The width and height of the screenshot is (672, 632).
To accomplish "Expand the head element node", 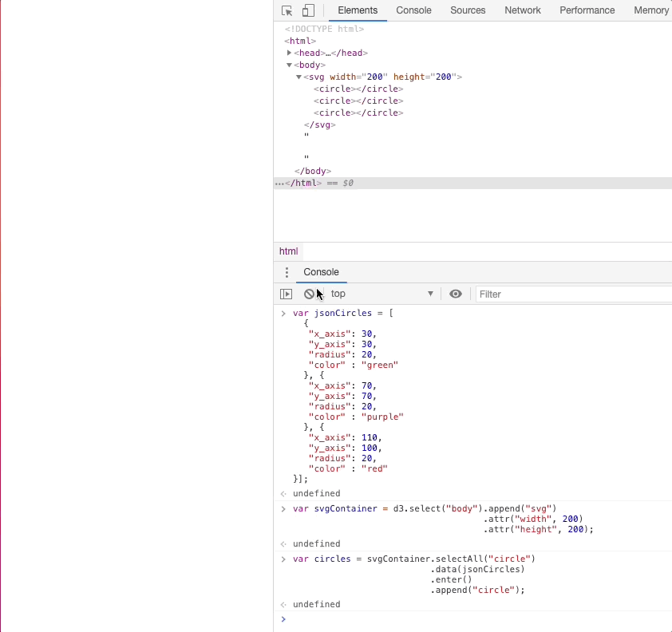I will click(x=289, y=53).
